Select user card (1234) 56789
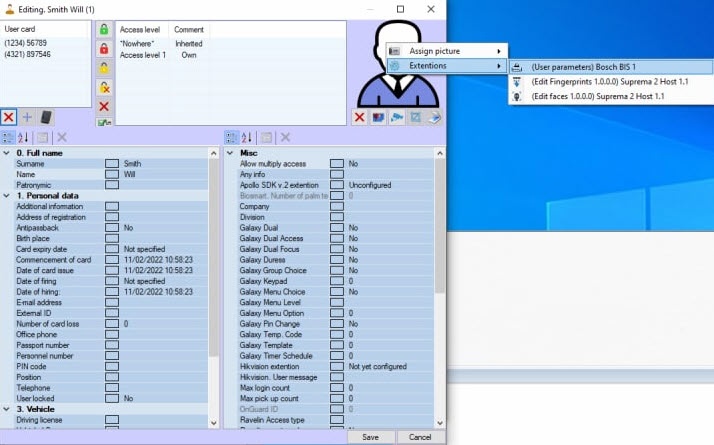 [x=26, y=43]
